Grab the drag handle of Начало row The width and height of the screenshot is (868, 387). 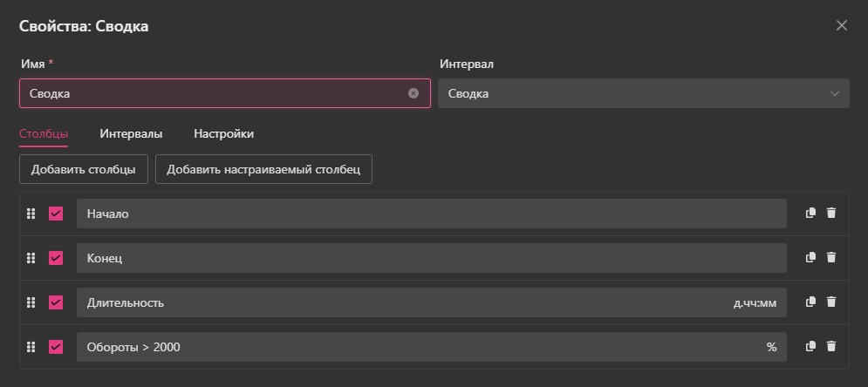31,214
